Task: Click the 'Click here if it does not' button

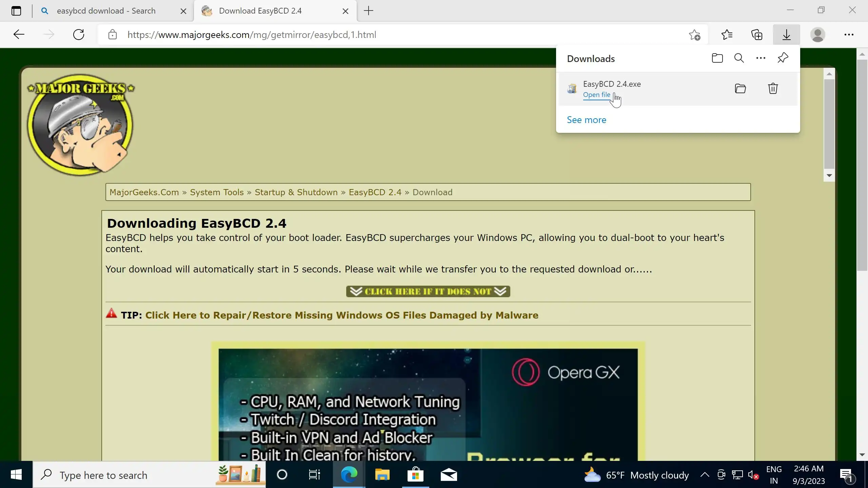Action: (x=428, y=291)
